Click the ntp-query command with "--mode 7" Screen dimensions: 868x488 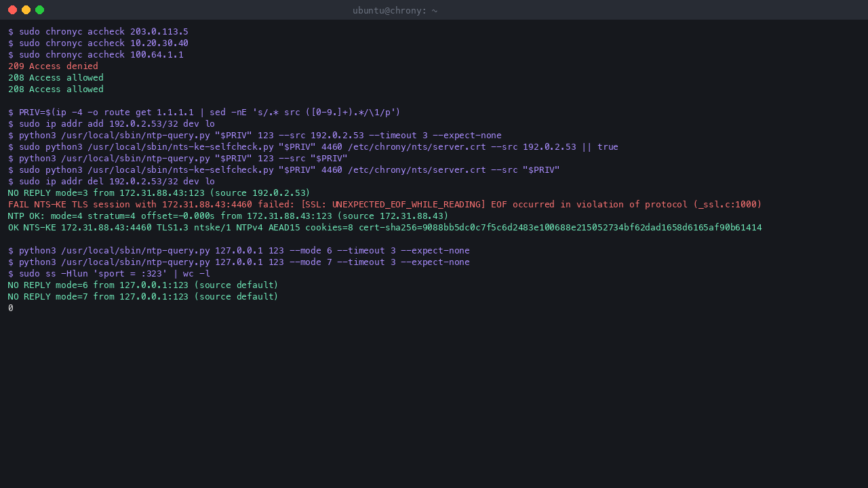coord(239,262)
